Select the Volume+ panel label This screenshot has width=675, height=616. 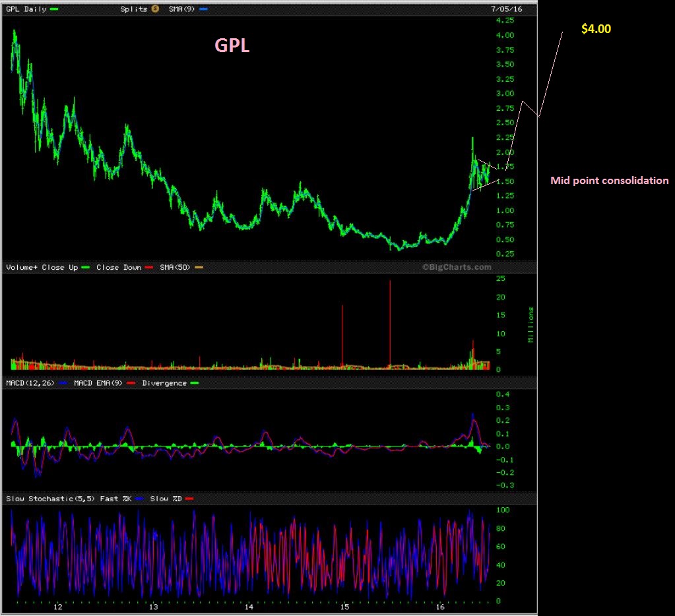pos(22,267)
